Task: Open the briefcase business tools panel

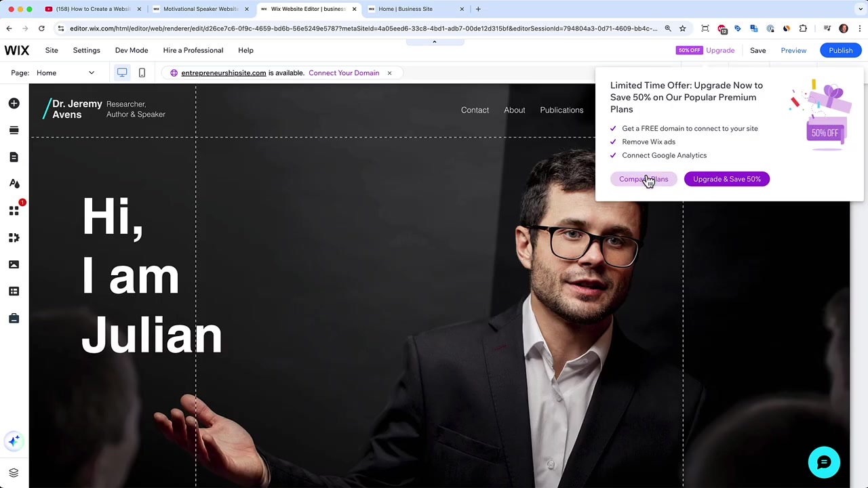Action: click(x=14, y=318)
